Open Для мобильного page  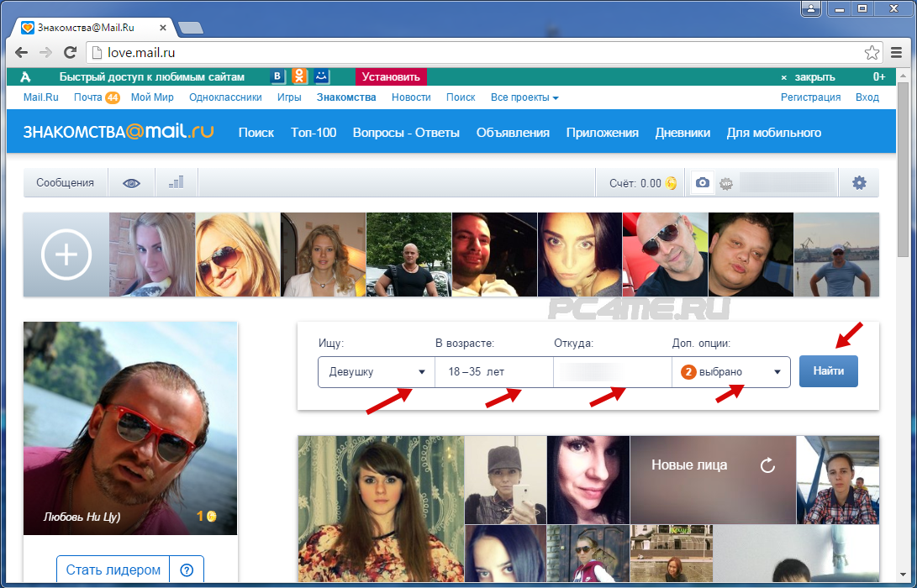pyautogui.click(x=774, y=133)
